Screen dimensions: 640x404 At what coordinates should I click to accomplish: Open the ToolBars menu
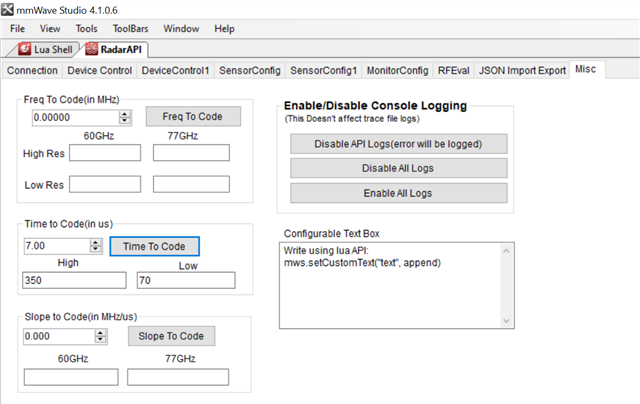point(130,29)
